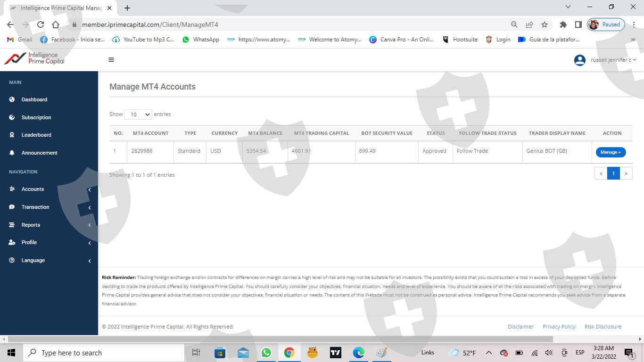
Task: Open the notification center icon
Action: (x=629, y=353)
